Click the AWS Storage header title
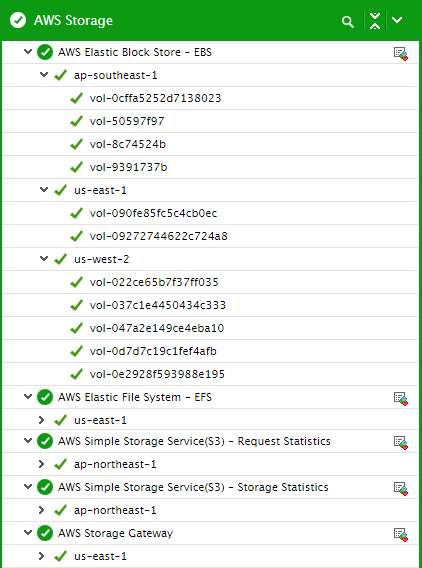The width and height of the screenshot is (422, 568). pos(73,21)
